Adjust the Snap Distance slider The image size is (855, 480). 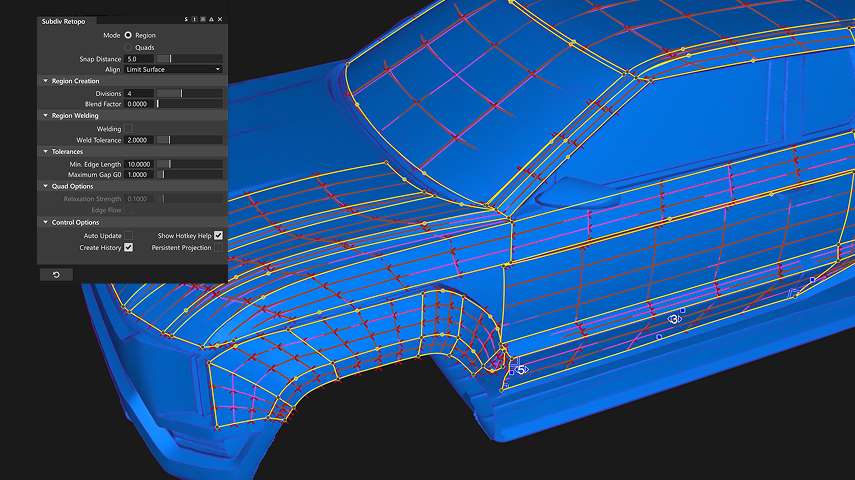click(189, 59)
